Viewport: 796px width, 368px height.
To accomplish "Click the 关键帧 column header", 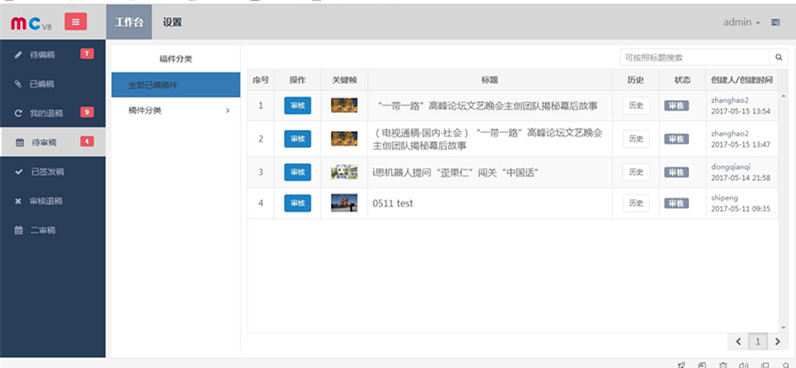I will (x=344, y=80).
